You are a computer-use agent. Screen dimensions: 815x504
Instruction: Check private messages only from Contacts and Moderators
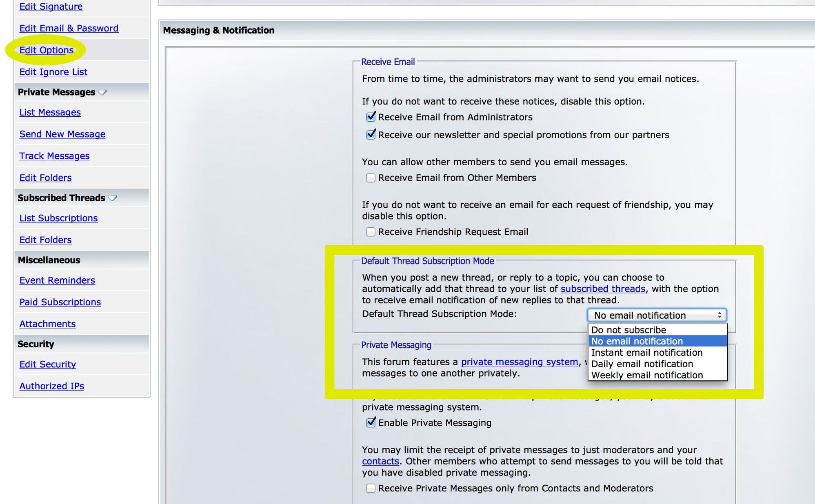[x=371, y=488]
